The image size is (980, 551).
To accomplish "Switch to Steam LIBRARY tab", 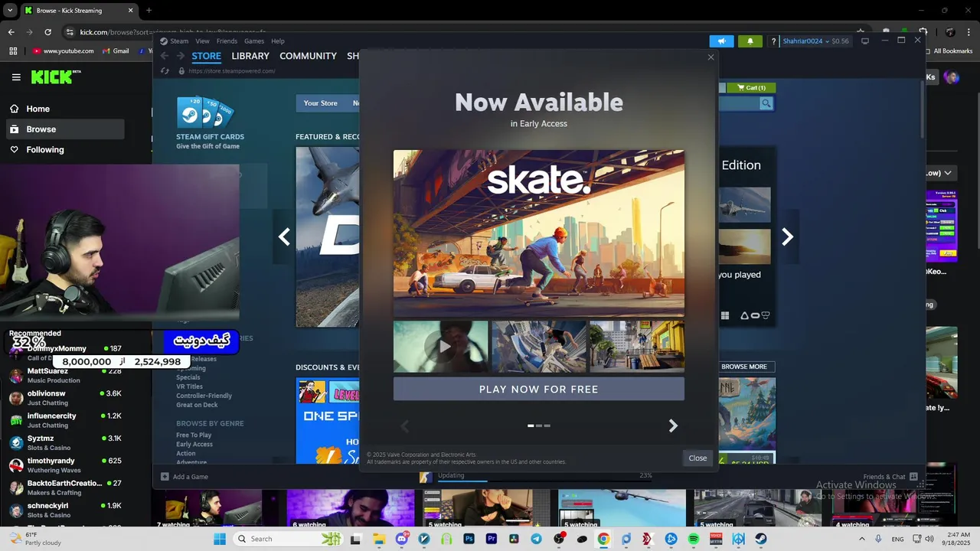I will tap(250, 56).
